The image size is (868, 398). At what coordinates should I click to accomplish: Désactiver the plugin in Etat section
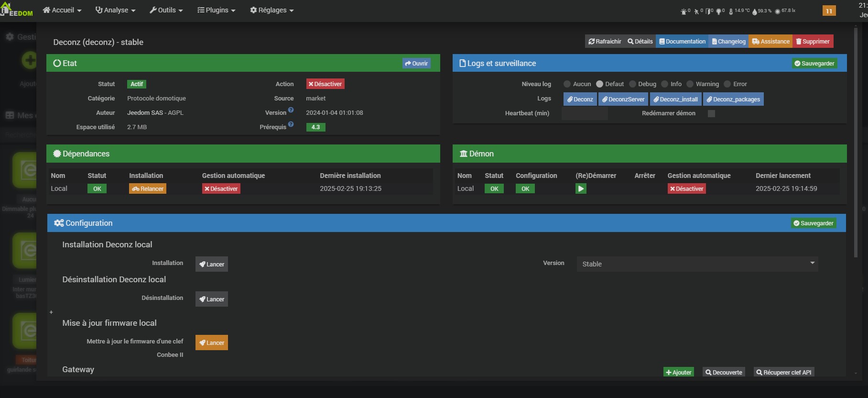(325, 84)
